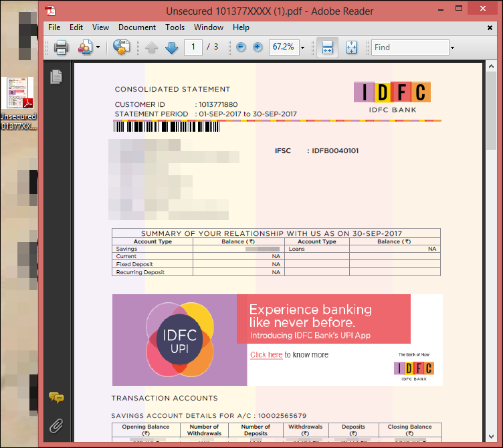Click the web conference globe icon
This screenshot has height=448, width=503.
122,47
